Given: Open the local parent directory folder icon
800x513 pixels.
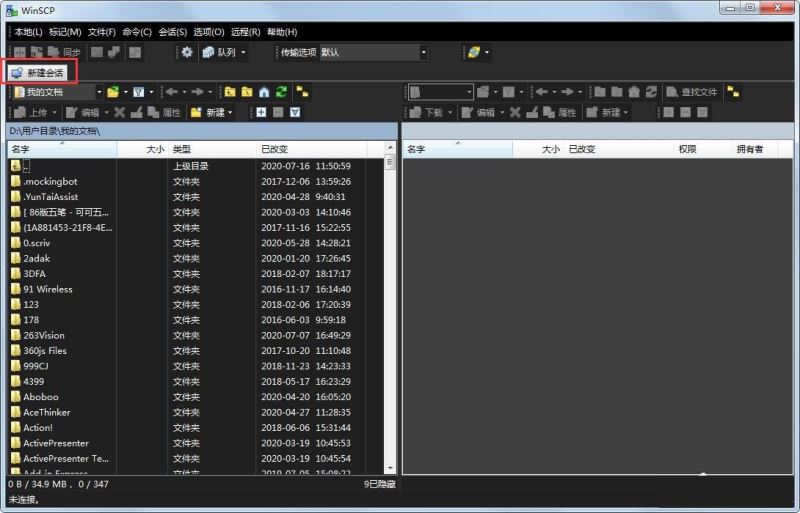Looking at the screenshot, I should pyautogui.click(x=231, y=92).
